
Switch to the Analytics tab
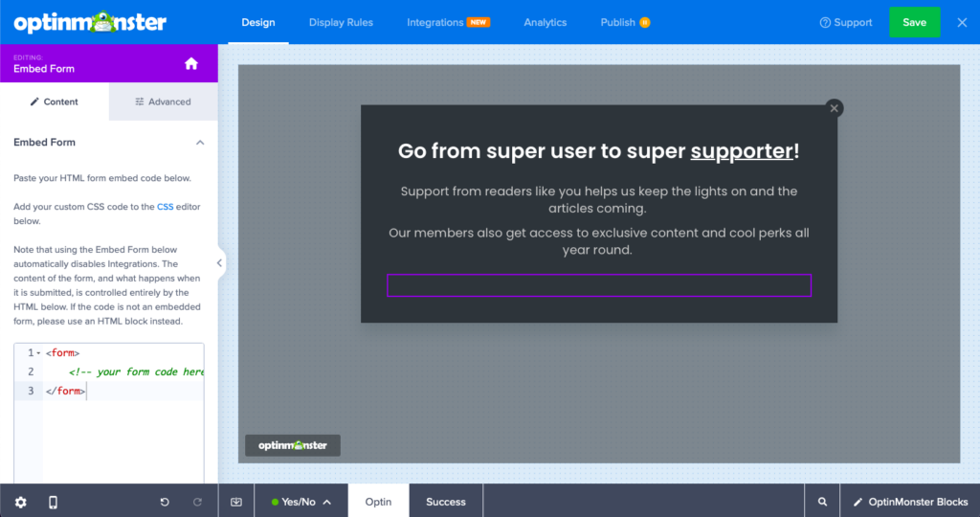[545, 23]
